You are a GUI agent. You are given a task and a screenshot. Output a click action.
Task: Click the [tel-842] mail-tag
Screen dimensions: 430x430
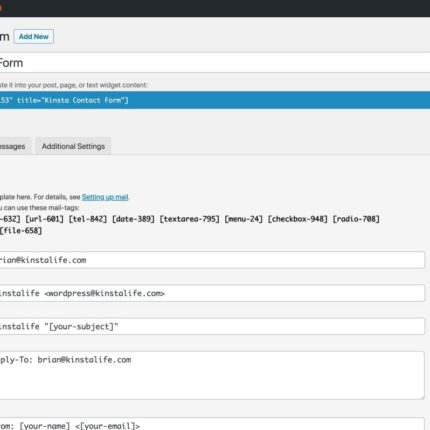click(88, 219)
